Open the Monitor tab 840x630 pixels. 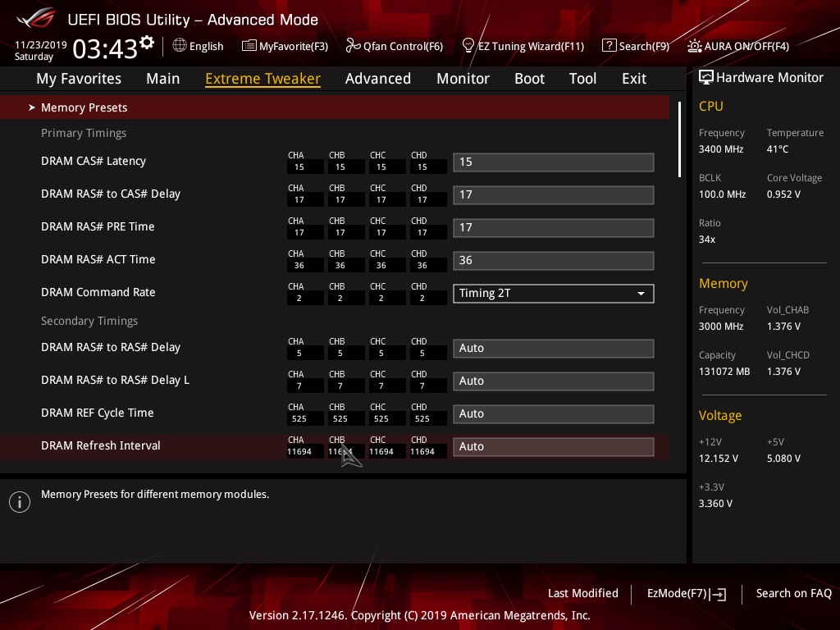click(x=463, y=79)
